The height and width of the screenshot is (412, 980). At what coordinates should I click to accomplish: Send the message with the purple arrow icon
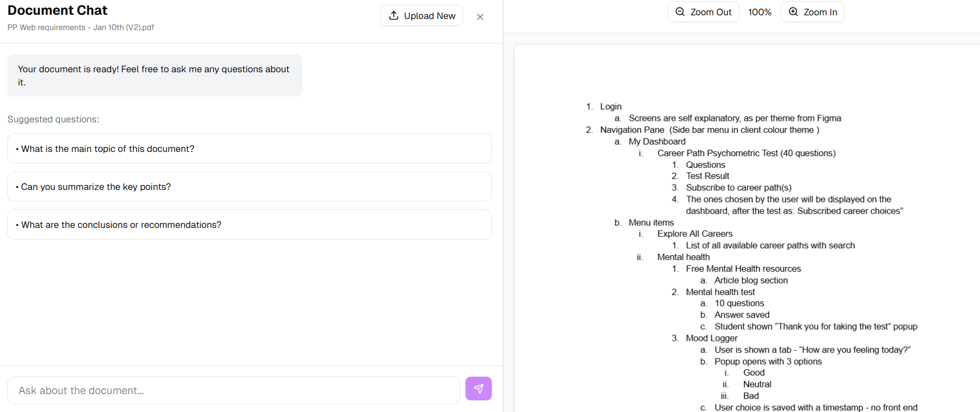click(478, 389)
